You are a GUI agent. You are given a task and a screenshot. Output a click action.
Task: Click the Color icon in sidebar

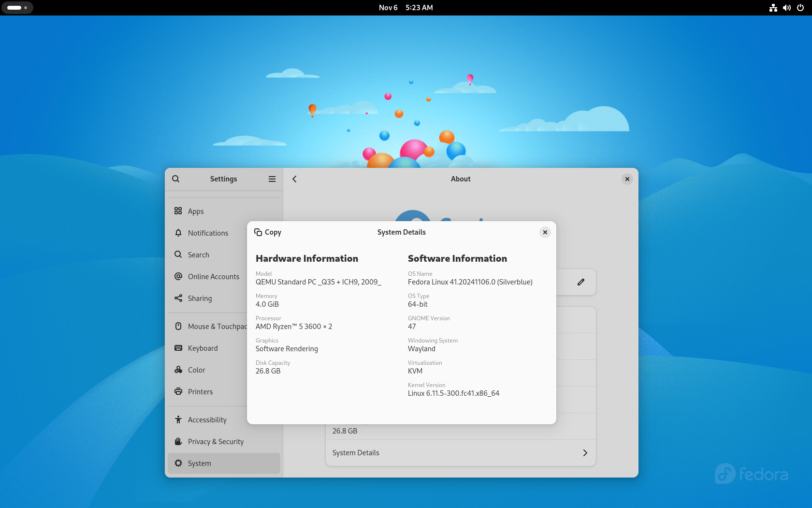178,370
